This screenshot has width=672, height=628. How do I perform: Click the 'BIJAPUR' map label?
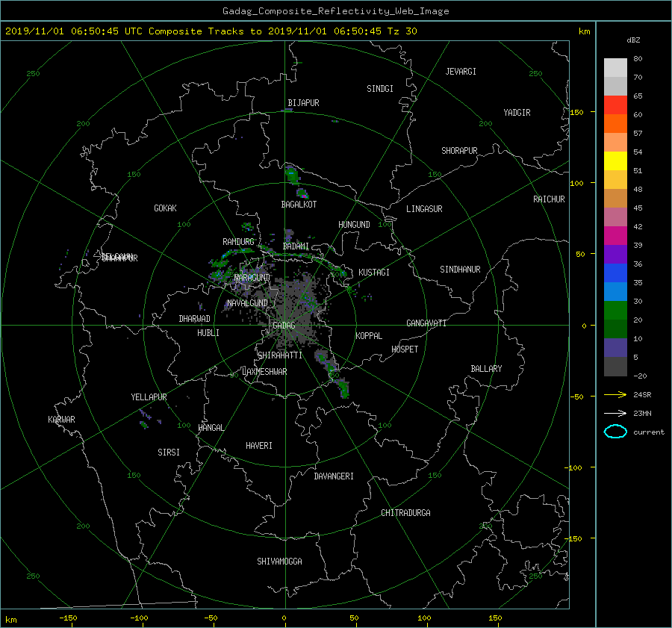click(x=303, y=103)
